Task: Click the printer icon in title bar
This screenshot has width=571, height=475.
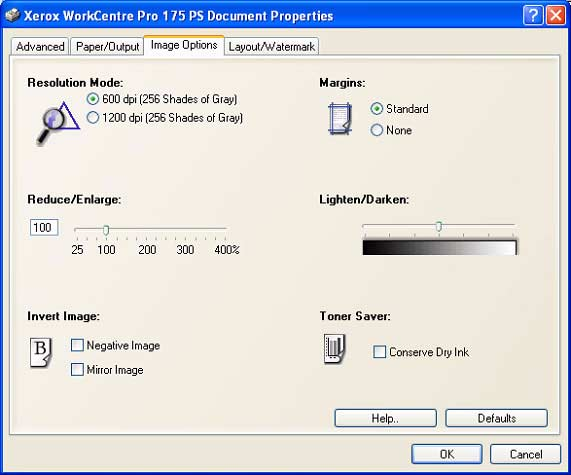Action: point(13,16)
